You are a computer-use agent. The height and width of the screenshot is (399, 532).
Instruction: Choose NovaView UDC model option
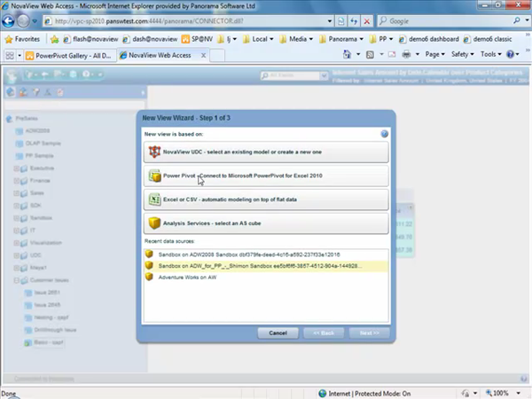266,152
